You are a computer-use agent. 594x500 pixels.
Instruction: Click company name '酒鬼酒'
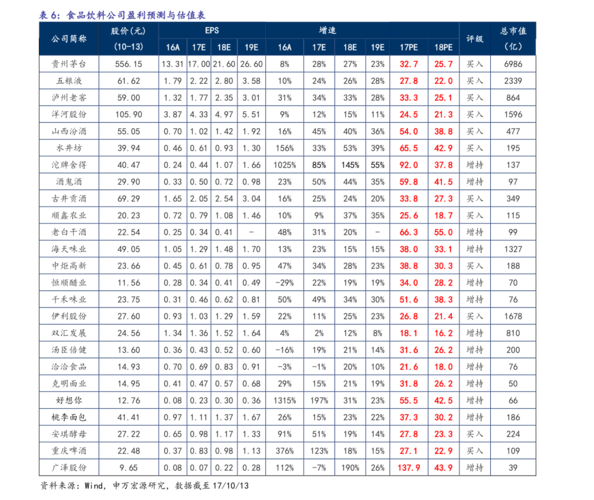click(69, 182)
